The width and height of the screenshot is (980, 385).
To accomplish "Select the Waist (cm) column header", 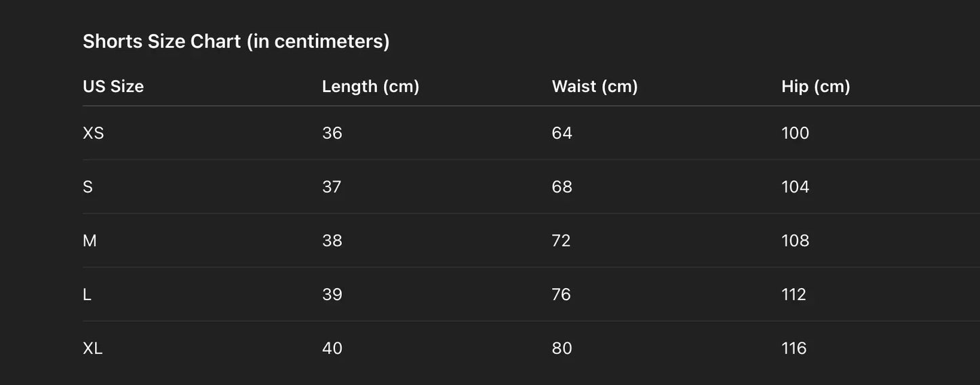I will [595, 86].
